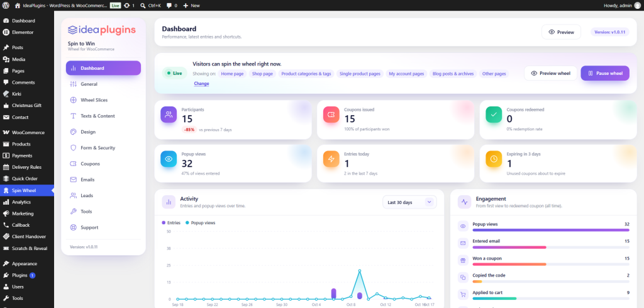
Task: Open the Last 30 days dropdown
Action: [x=409, y=202]
